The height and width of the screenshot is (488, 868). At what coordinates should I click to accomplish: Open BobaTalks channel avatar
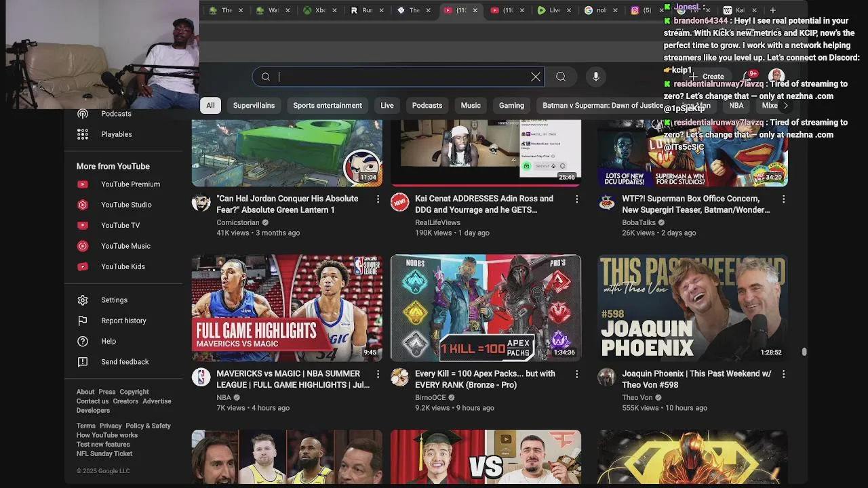(x=607, y=202)
